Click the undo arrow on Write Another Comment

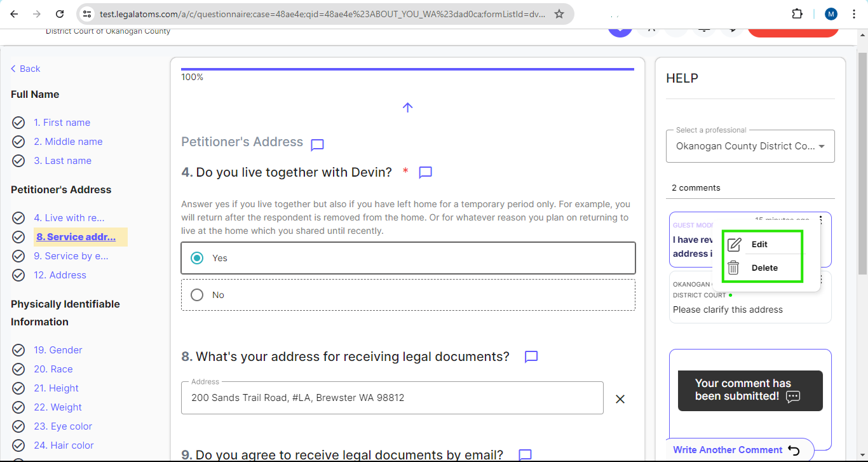794,450
